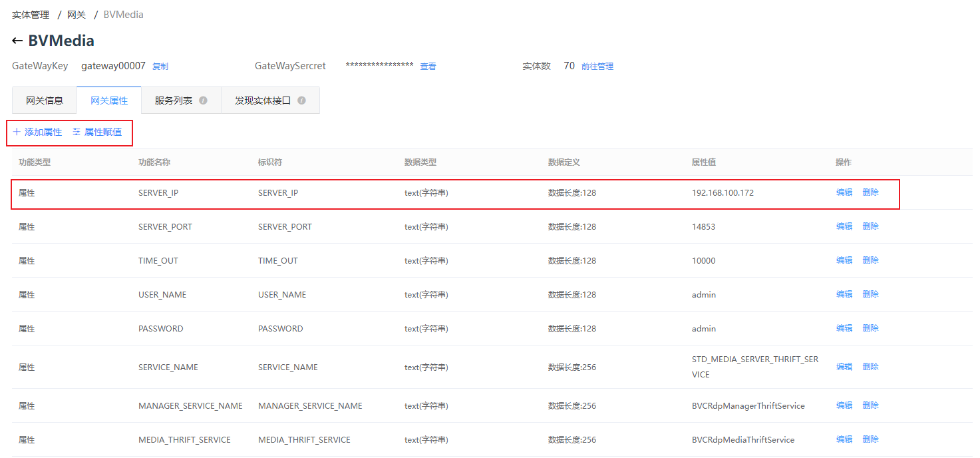Delete the SERVICE_NAME property
The width and height of the screenshot is (980, 458).
pyautogui.click(x=871, y=367)
